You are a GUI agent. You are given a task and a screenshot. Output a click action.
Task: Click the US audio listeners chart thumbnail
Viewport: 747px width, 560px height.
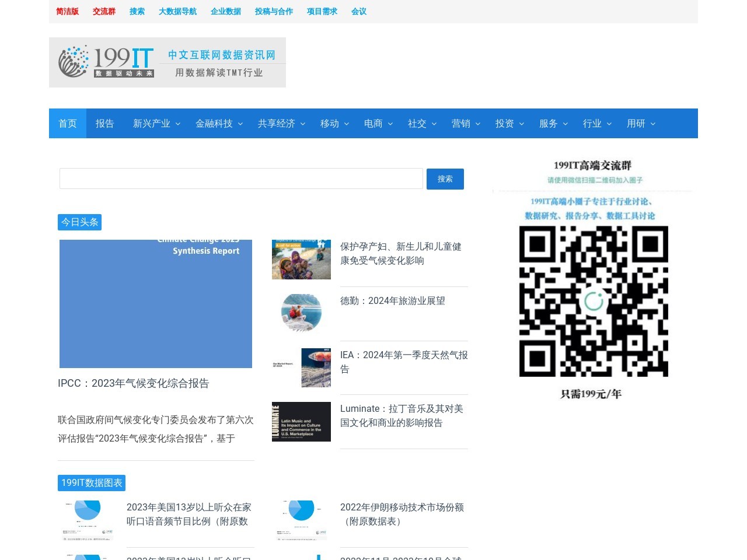[88, 520]
